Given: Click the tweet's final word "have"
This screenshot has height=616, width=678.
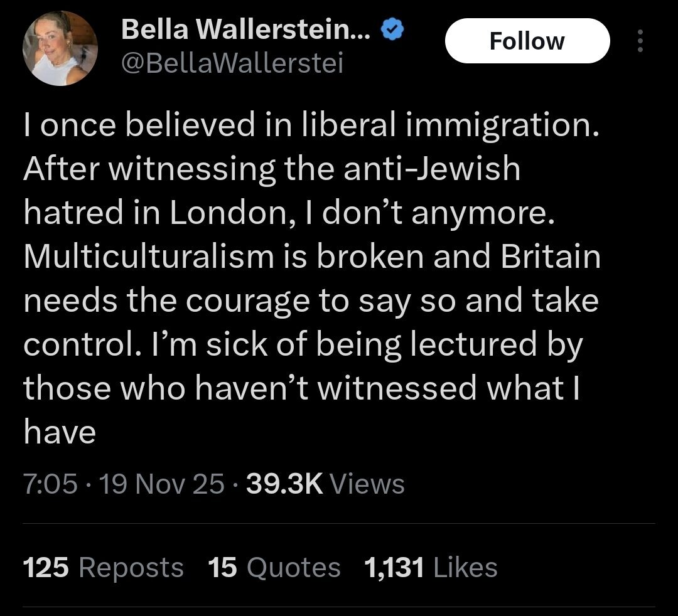Looking at the screenshot, I should point(60,432).
